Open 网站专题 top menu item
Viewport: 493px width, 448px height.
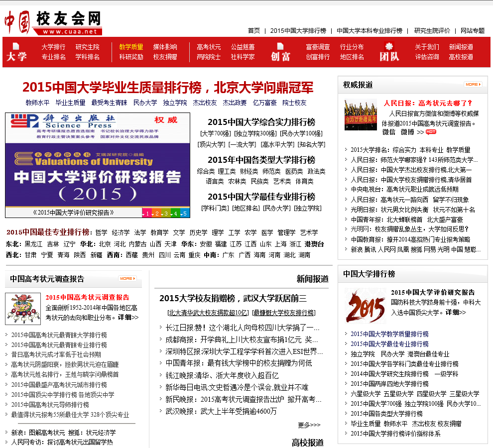(x=473, y=31)
